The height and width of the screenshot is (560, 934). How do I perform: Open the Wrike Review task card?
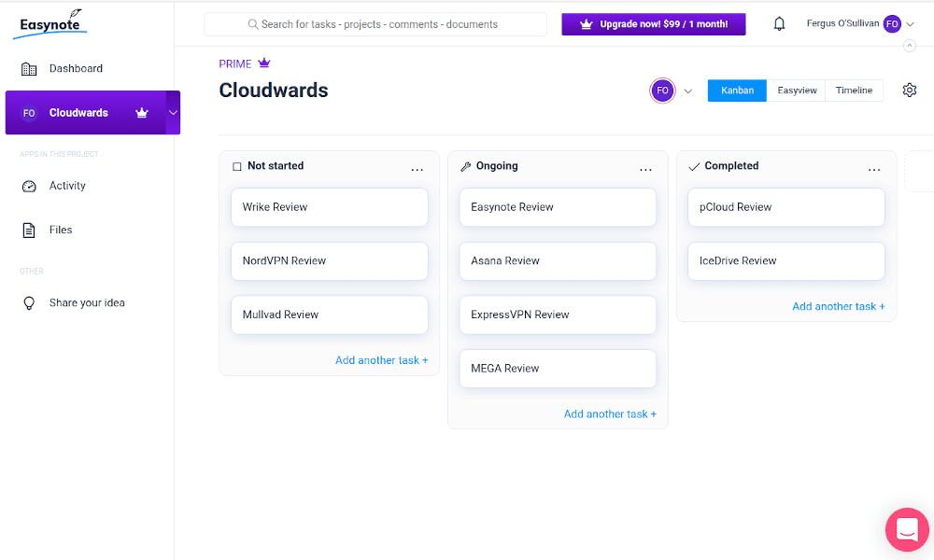click(330, 207)
